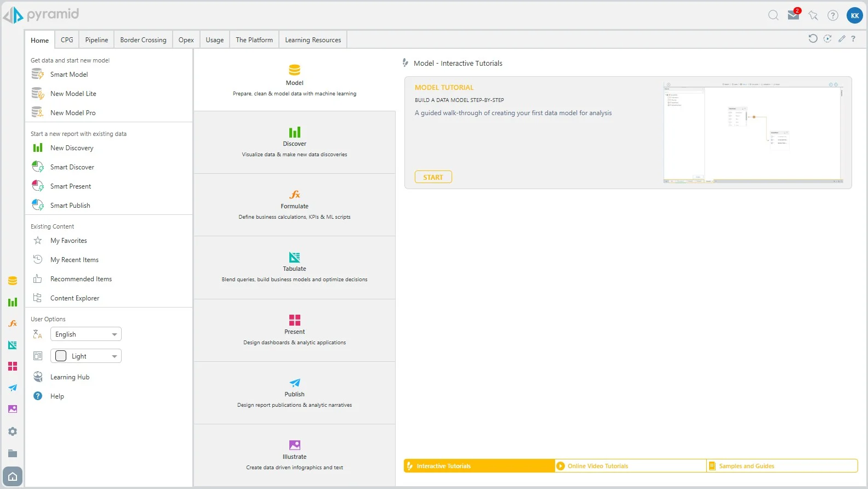Select the Formulate module card
The width and height of the screenshot is (868, 489).
click(294, 205)
